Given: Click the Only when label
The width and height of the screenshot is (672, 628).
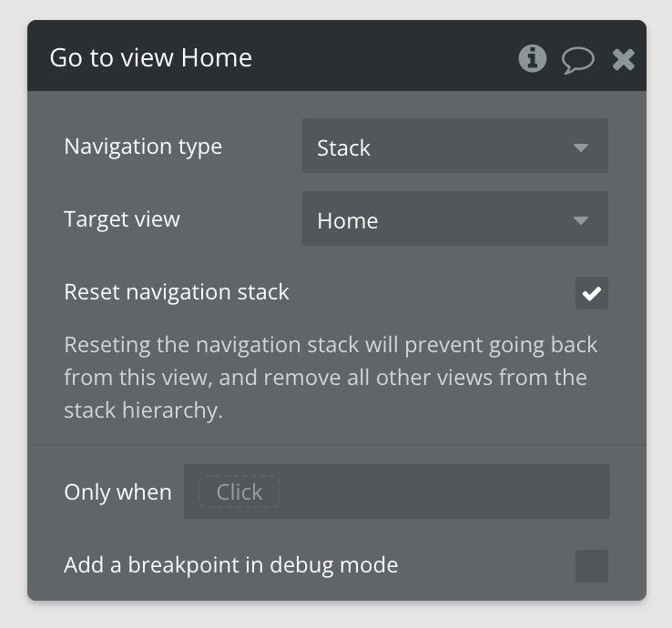Looking at the screenshot, I should pos(117,492).
